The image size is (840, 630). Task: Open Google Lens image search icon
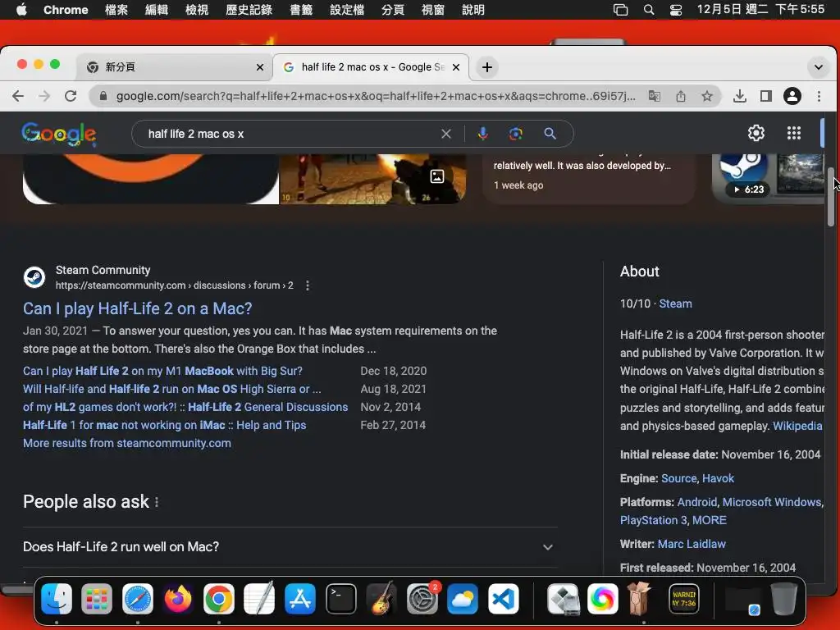pyautogui.click(x=515, y=134)
